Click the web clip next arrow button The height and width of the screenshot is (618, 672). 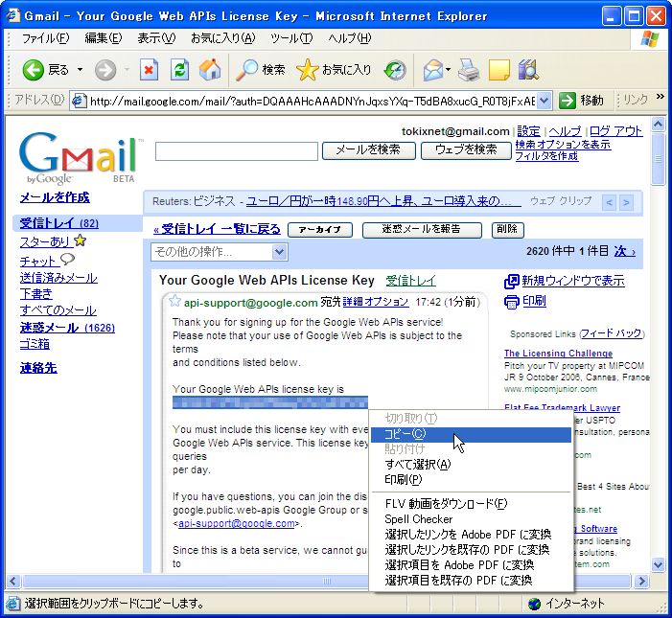pos(626,202)
